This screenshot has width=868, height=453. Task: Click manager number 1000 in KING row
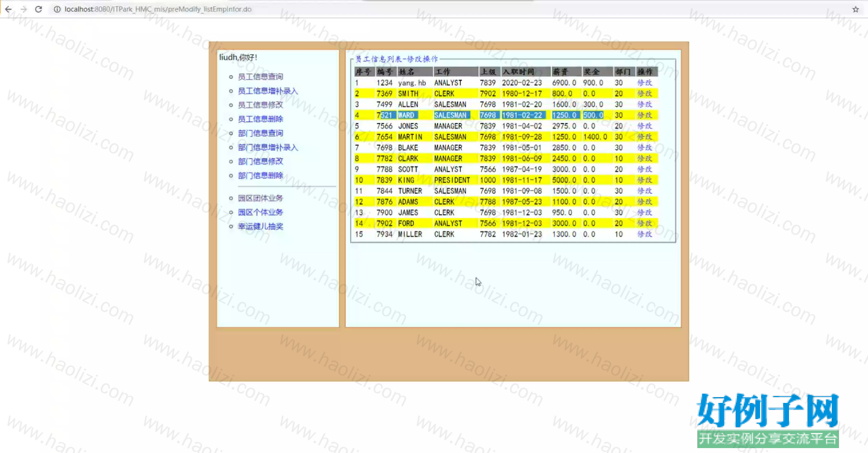coord(488,180)
